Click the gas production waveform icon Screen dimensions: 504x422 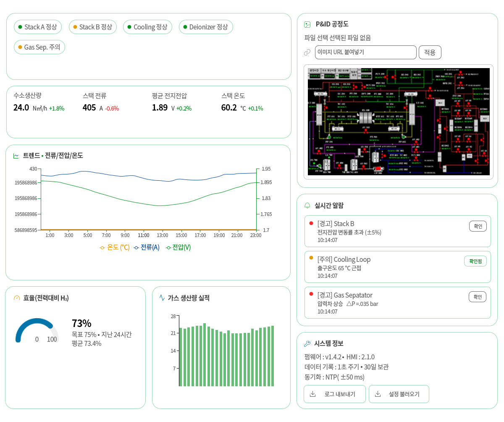pyautogui.click(x=162, y=298)
